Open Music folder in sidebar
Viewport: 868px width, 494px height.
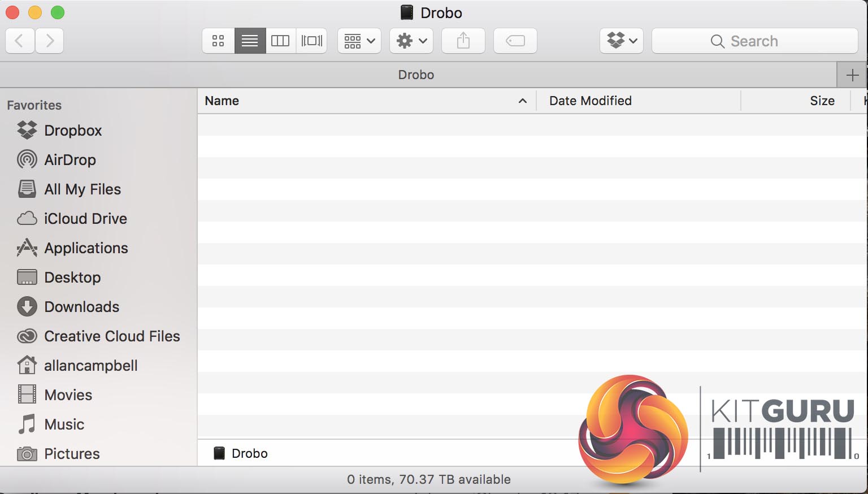coord(64,424)
